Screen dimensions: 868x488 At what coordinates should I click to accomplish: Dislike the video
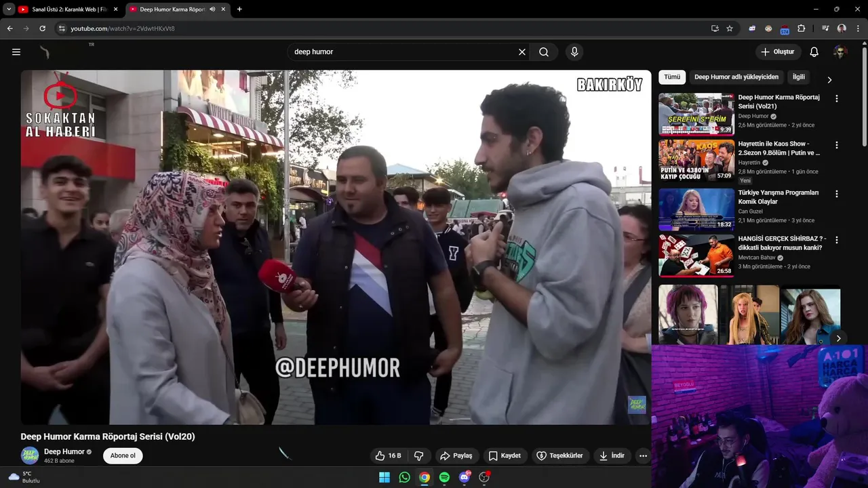click(418, 456)
